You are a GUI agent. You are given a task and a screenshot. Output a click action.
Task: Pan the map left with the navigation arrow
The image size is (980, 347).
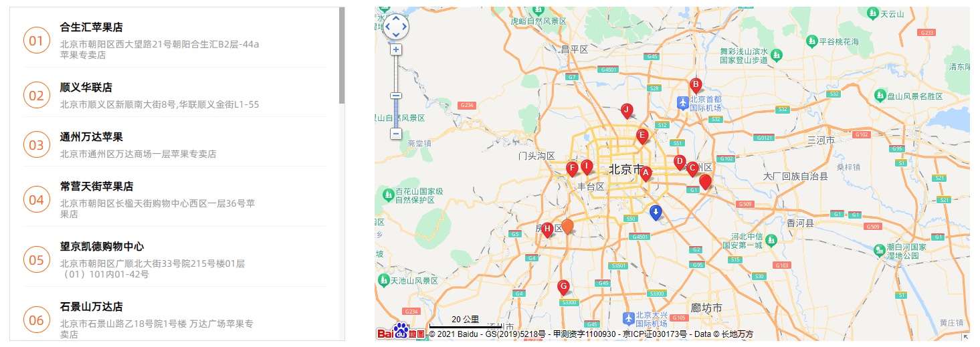tap(389, 27)
